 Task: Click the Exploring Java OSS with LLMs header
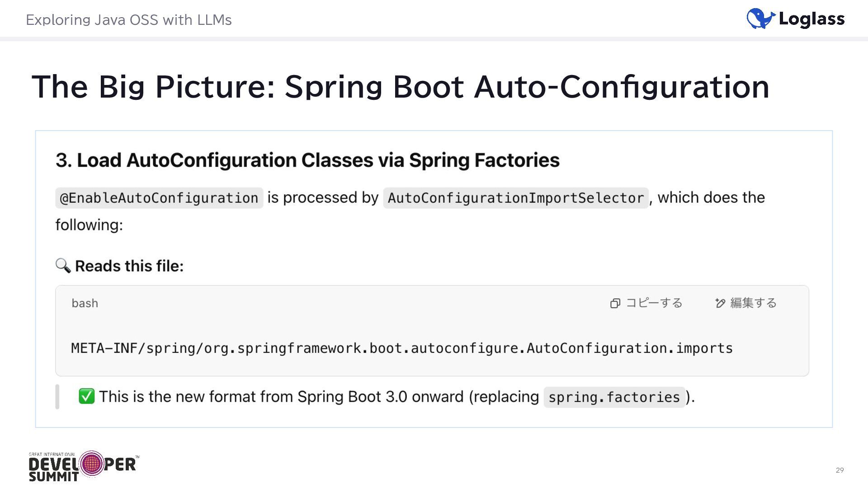(129, 20)
